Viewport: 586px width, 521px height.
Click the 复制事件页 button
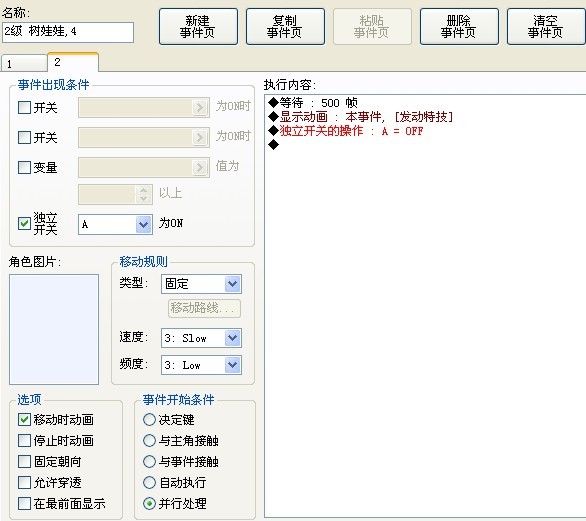[x=285, y=27]
